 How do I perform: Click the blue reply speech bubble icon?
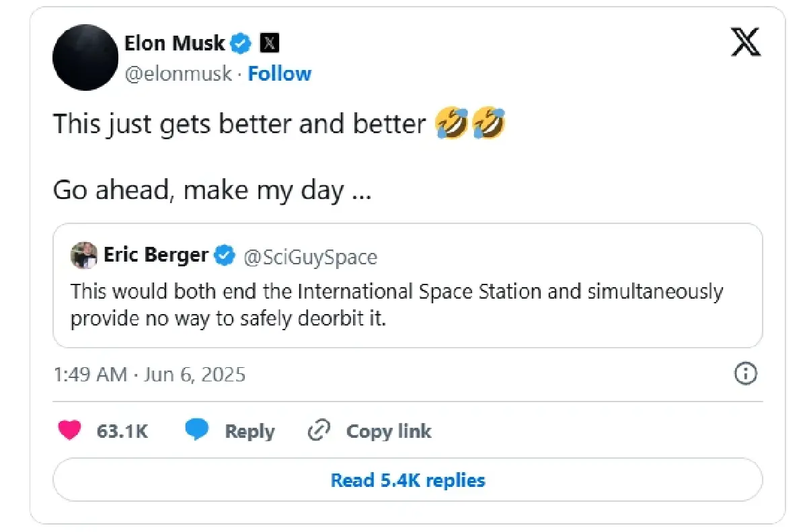(x=197, y=430)
